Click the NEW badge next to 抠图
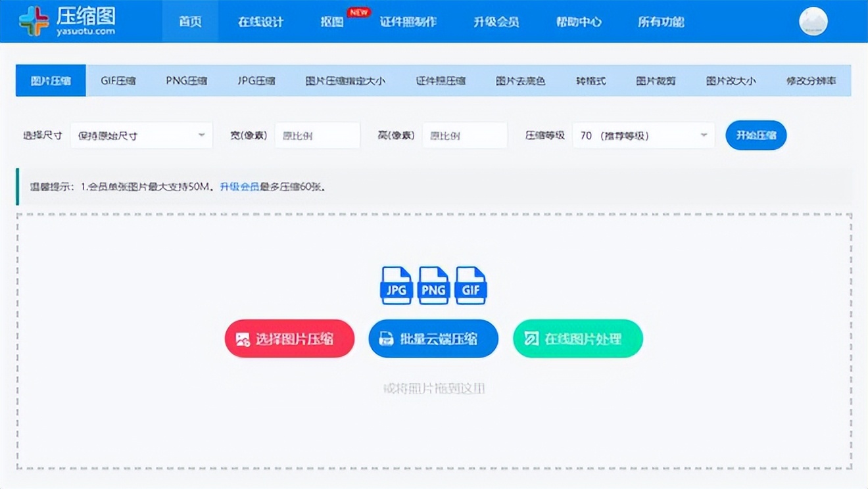 tap(358, 12)
